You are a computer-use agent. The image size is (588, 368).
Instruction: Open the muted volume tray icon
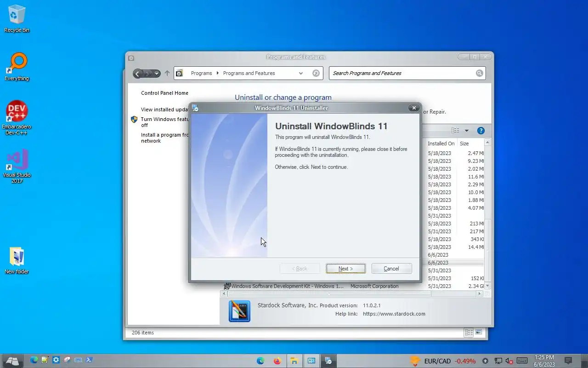point(509,361)
